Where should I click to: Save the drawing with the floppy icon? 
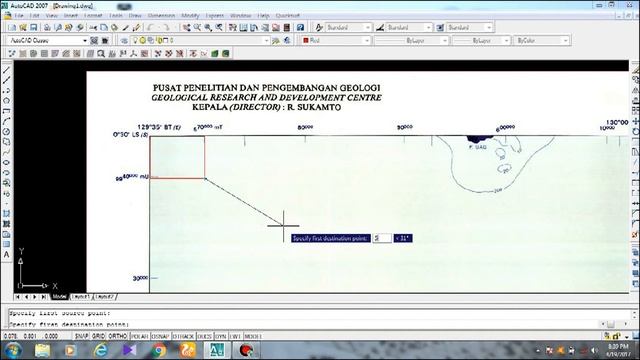(x=33, y=27)
